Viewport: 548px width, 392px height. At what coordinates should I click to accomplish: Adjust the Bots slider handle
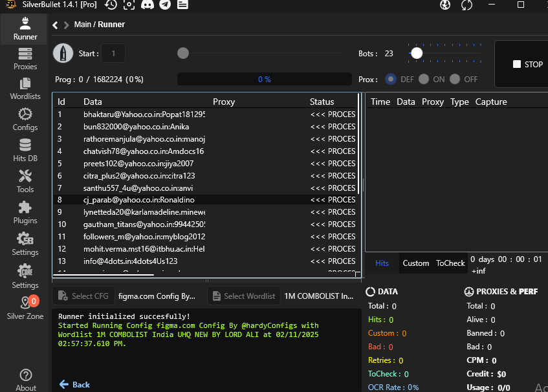click(417, 53)
